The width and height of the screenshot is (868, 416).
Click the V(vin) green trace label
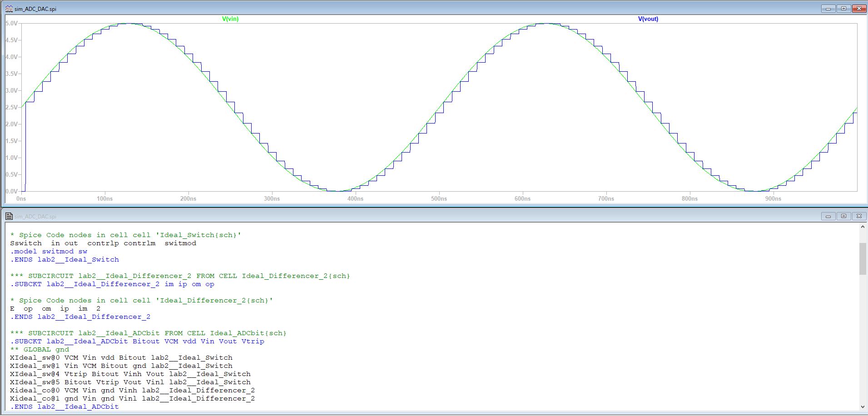[x=230, y=19]
